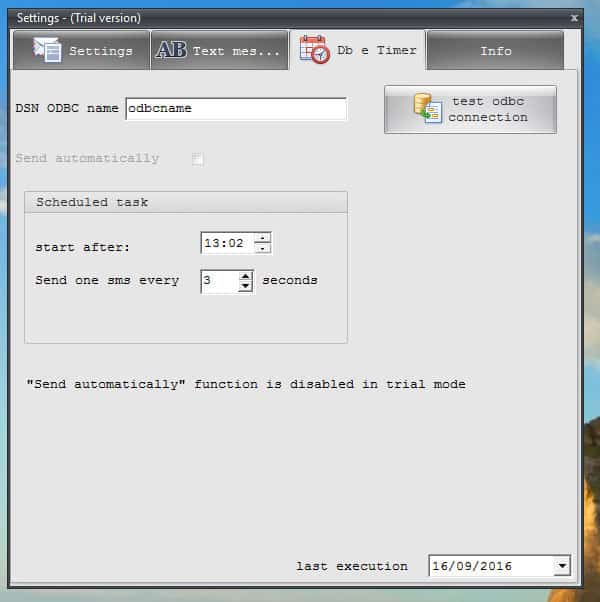
Task: Increase the sms seconds interval with up arrow
Action: coord(246,275)
